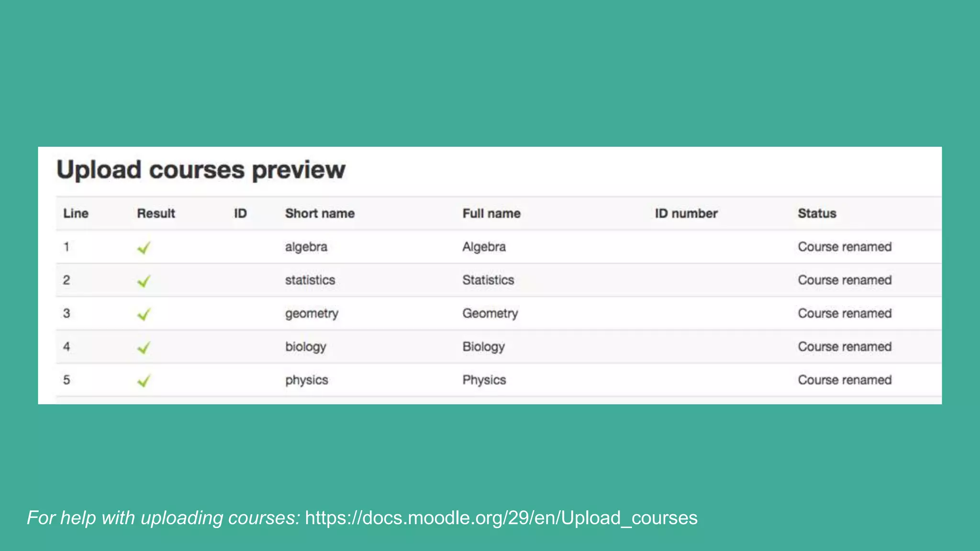This screenshot has height=551, width=980.
Task: Click 'Course renamed' status in algebra row
Action: point(845,247)
